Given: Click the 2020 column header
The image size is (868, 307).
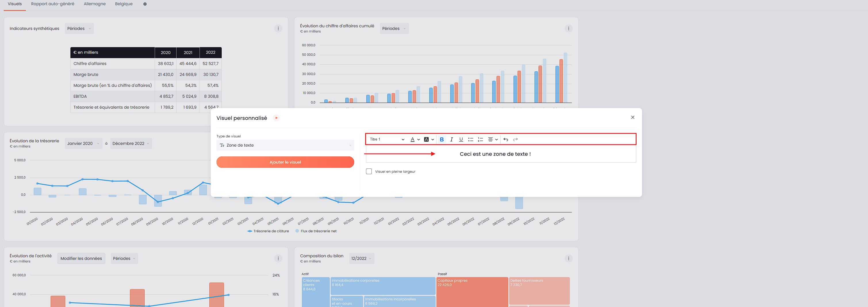Looking at the screenshot, I should coord(165,53).
